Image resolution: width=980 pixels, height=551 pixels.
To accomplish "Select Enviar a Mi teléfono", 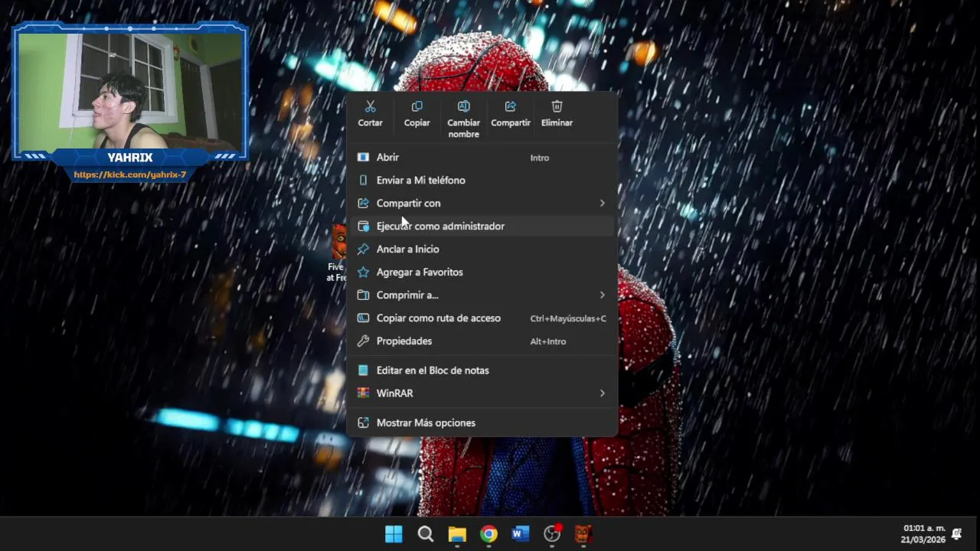I will point(482,181).
